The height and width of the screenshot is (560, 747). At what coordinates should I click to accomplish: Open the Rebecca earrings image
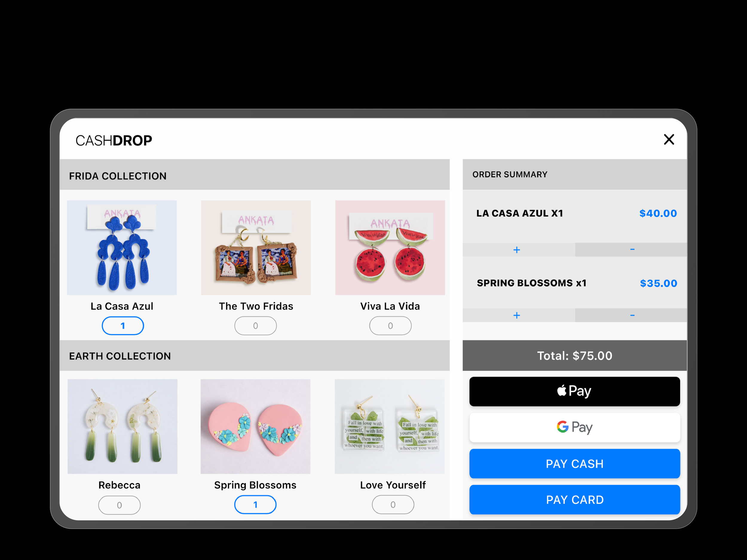click(122, 426)
